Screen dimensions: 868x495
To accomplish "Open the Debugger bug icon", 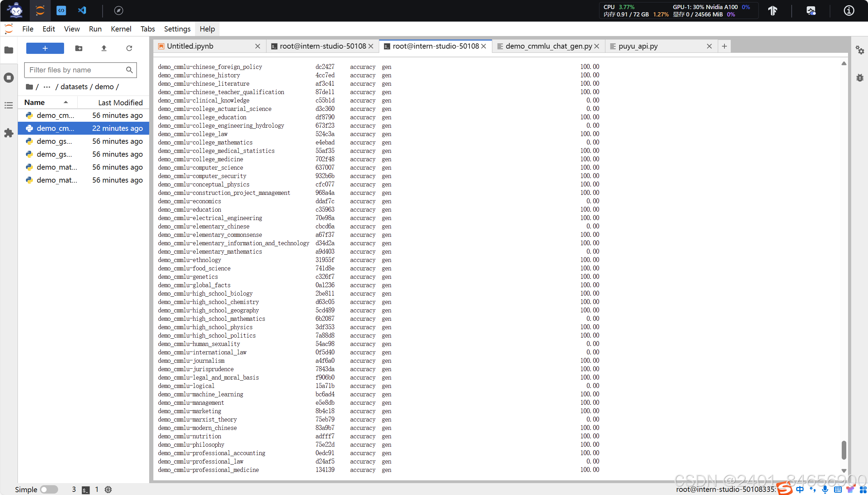I will [860, 78].
